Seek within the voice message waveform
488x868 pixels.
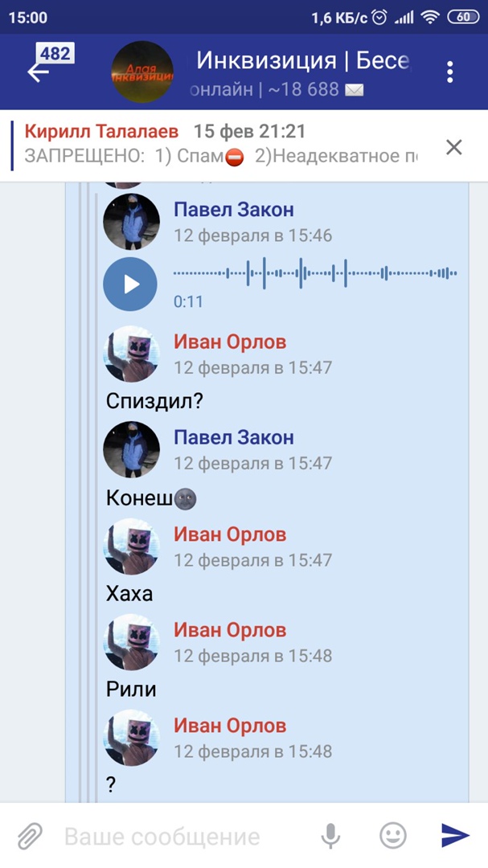[x=314, y=273]
